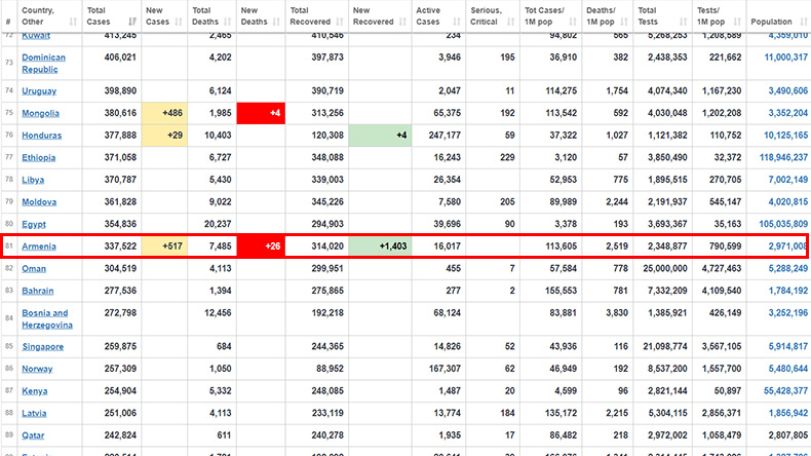811x456 pixels.
Task: Sort by Tests/1M pop icon
Action: click(738, 22)
